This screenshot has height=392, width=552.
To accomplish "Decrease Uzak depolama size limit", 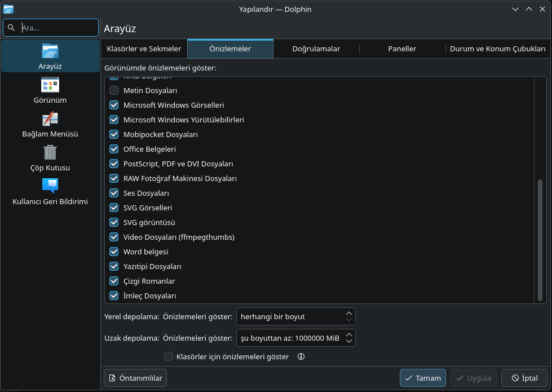I will (349, 341).
